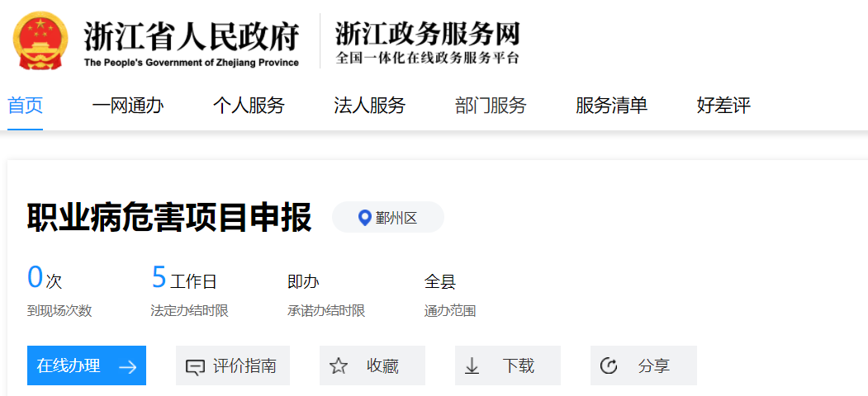This screenshot has width=868, height=396.
Task: Expand the 鄞州区 region selector
Action: click(388, 218)
